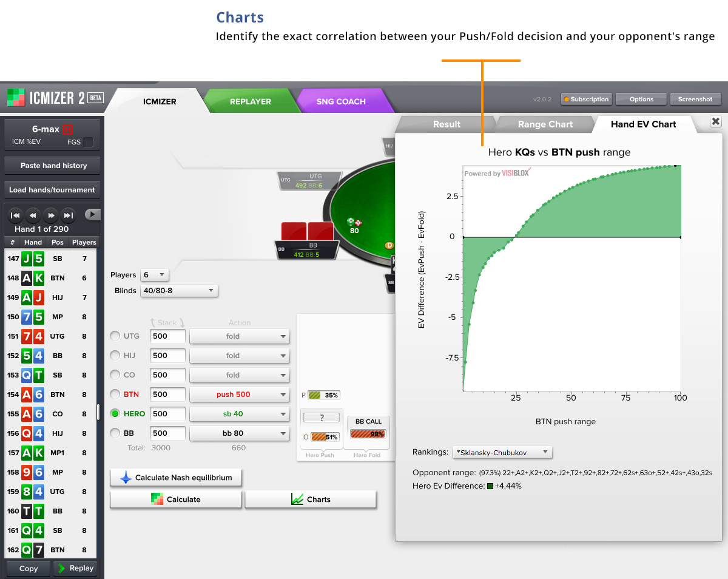Open the Blinds 40/80-8 dropdown
728x579 pixels.
(x=179, y=291)
